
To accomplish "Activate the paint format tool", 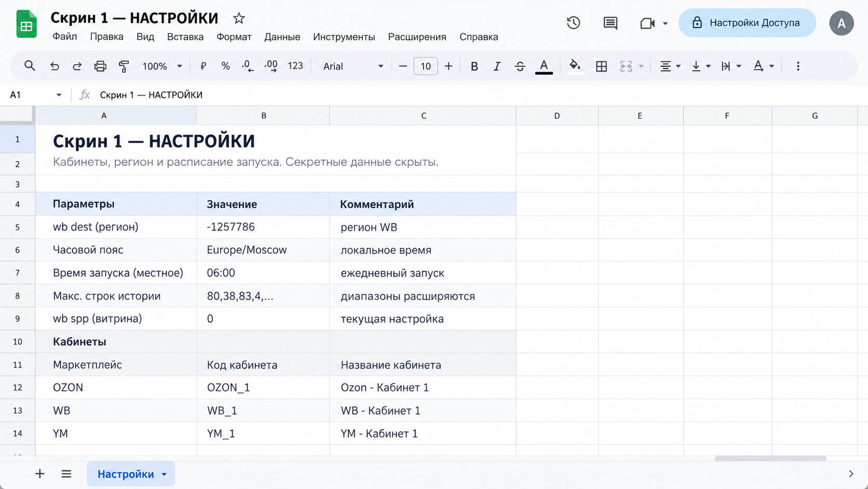I will click(124, 66).
